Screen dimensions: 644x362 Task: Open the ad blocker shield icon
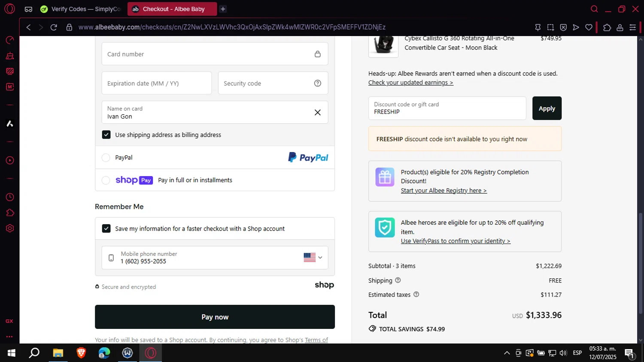[563, 27]
